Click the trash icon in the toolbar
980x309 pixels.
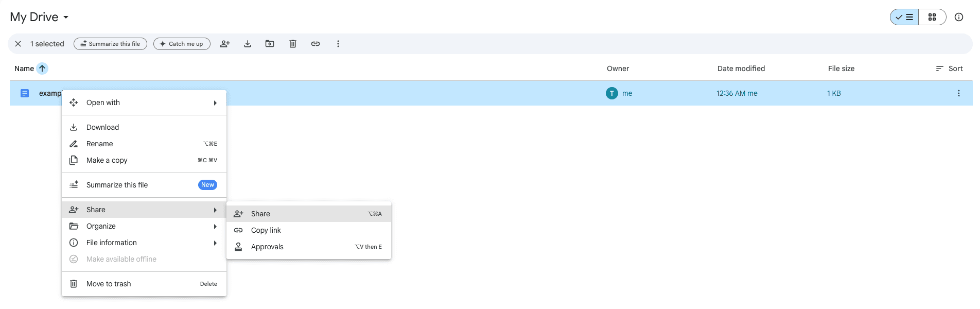pos(293,44)
